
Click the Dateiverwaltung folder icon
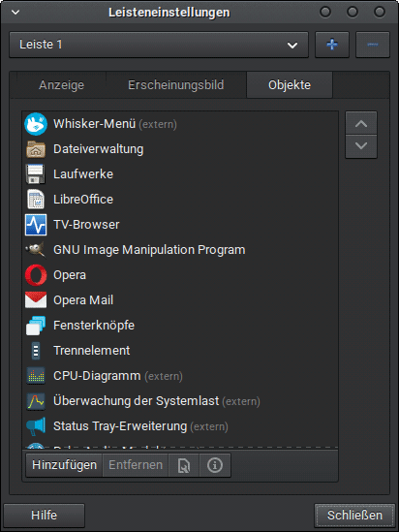(x=36, y=149)
